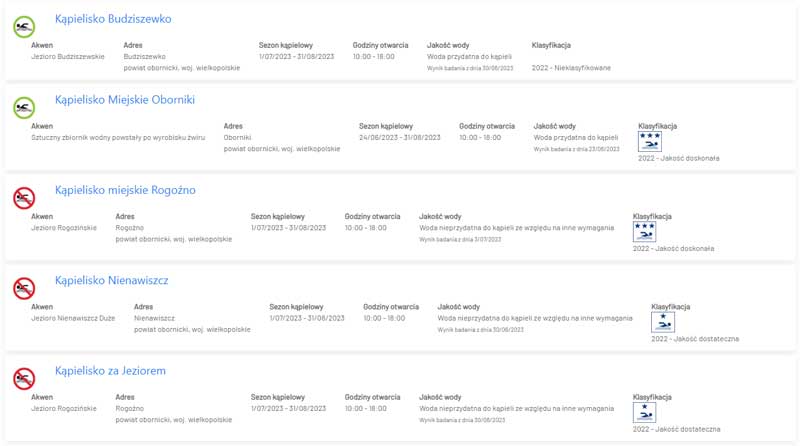Image resolution: width=800 pixels, height=446 pixels.
Task: Click red no-swimming icon for Kąpielisko miejskie Rogoźno
Action: 24,198
